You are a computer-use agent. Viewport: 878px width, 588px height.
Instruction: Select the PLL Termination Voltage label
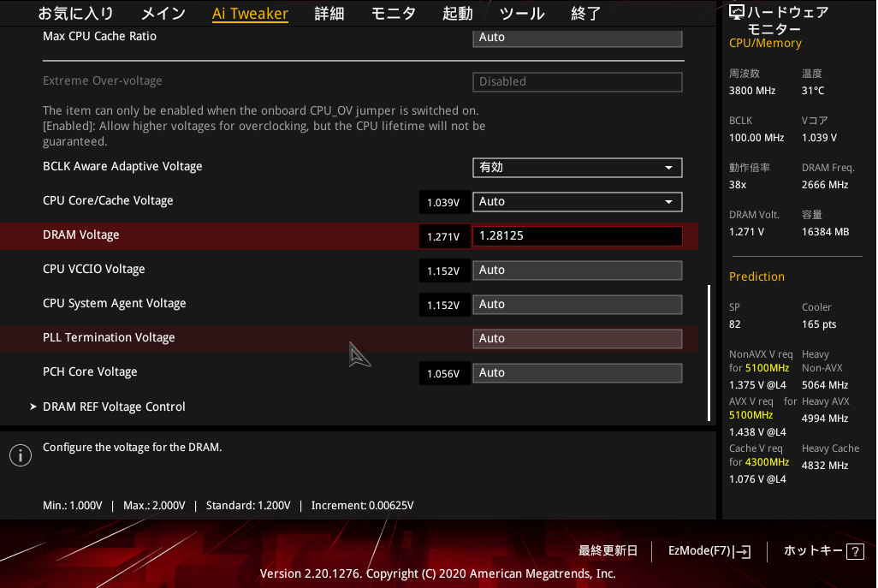[109, 337]
